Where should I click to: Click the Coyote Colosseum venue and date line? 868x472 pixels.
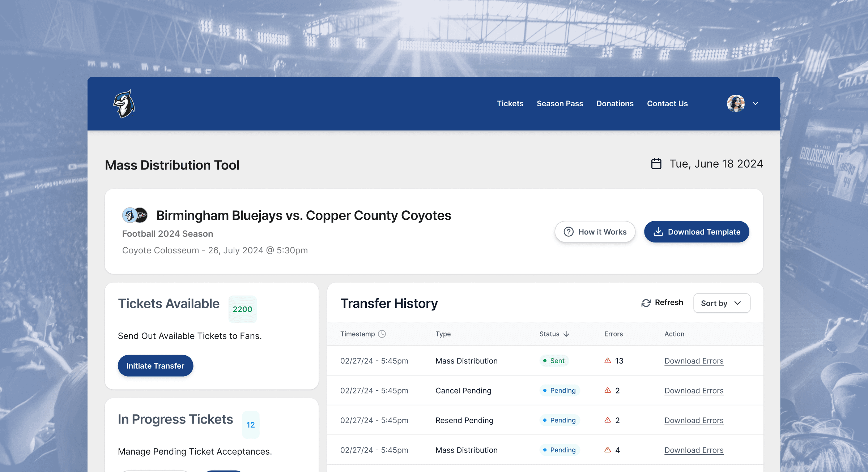[215, 250]
